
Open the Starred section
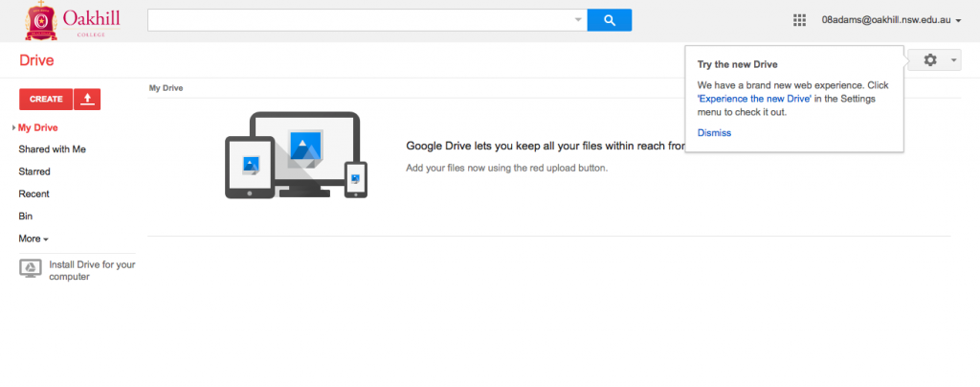(x=34, y=171)
